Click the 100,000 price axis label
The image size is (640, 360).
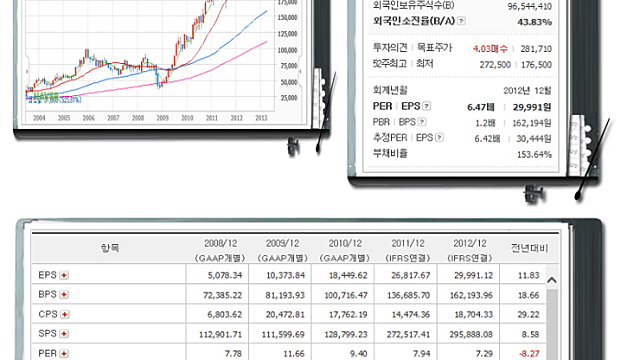pyautogui.click(x=287, y=50)
